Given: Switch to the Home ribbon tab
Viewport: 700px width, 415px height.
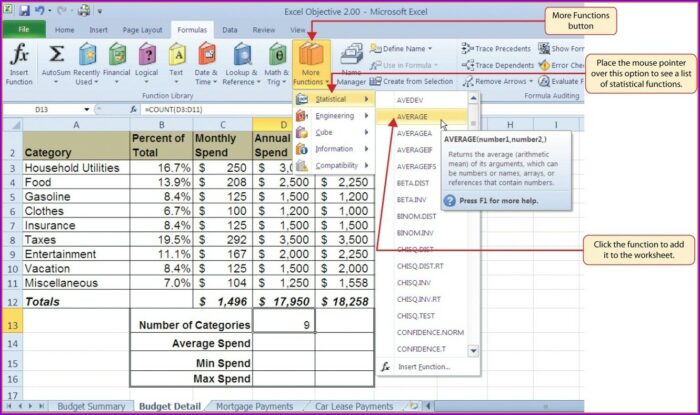Looking at the screenshot, I should pyautogui.click(x=64, y=30).
